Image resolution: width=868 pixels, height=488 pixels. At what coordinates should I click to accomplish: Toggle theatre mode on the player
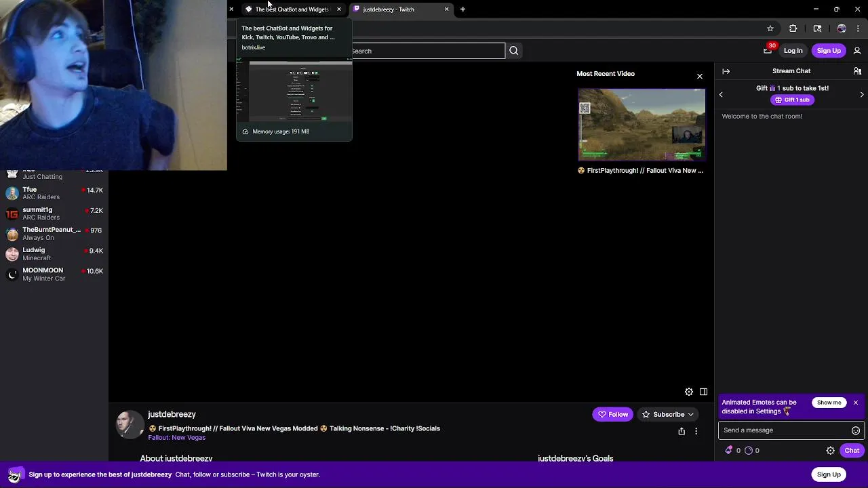pos(703,392)
